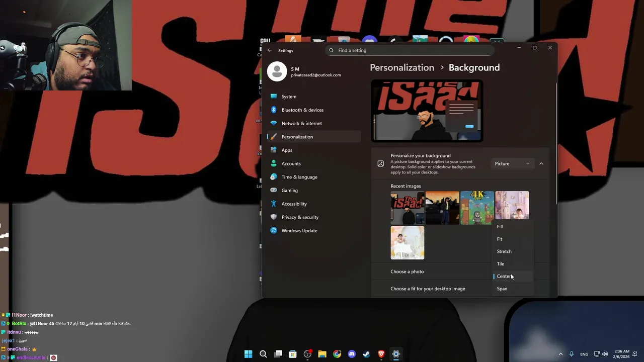Collapse the Personalize your background section
644x362 pixels.
point(541,163)
